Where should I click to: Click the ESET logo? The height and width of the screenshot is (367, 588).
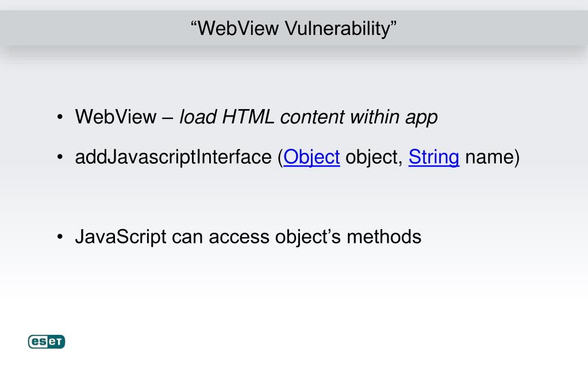[x=47, y=341]
